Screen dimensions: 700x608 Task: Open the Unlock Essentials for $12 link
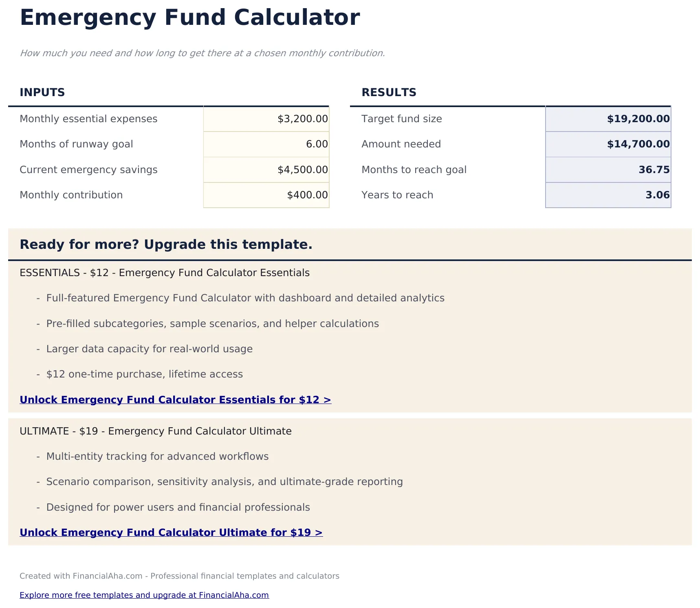coord(175,400)
